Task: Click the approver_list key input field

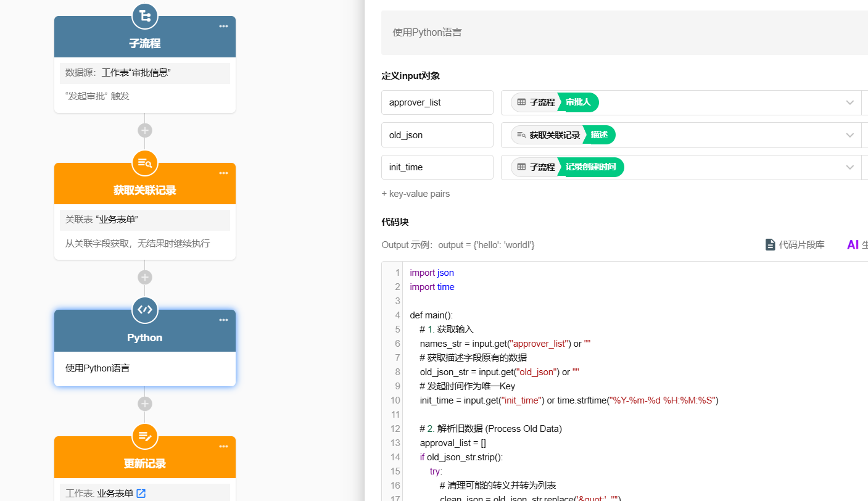Action: coord(437,102)
